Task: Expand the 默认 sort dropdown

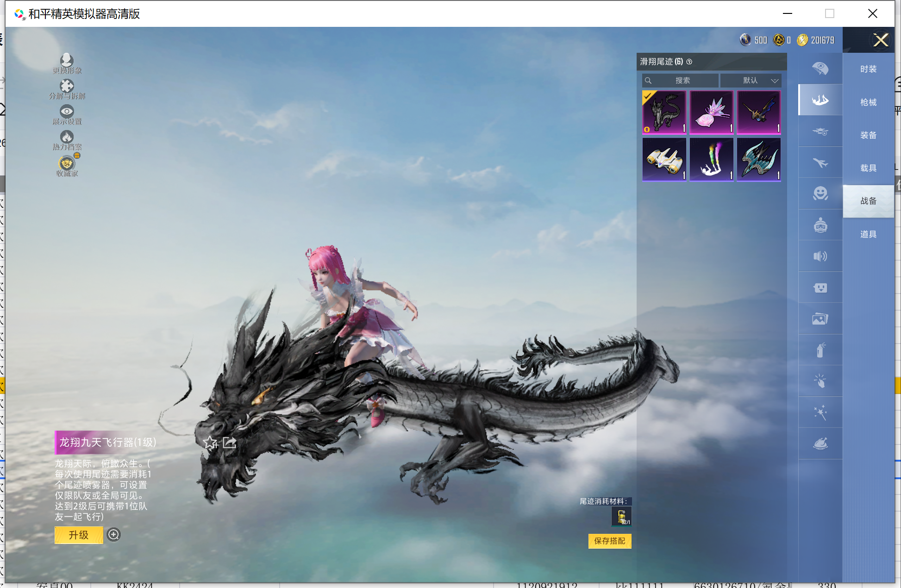Action: point(751,81)
